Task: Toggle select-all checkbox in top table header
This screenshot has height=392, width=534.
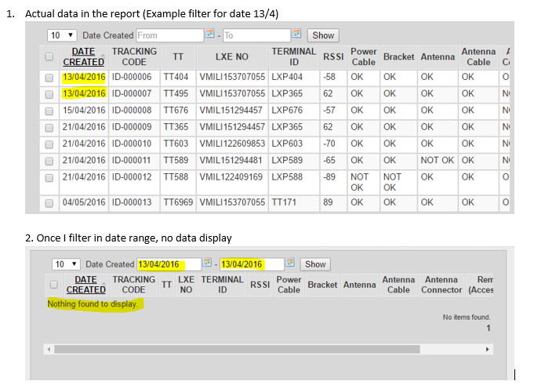Action: click(x=50, y=56)
